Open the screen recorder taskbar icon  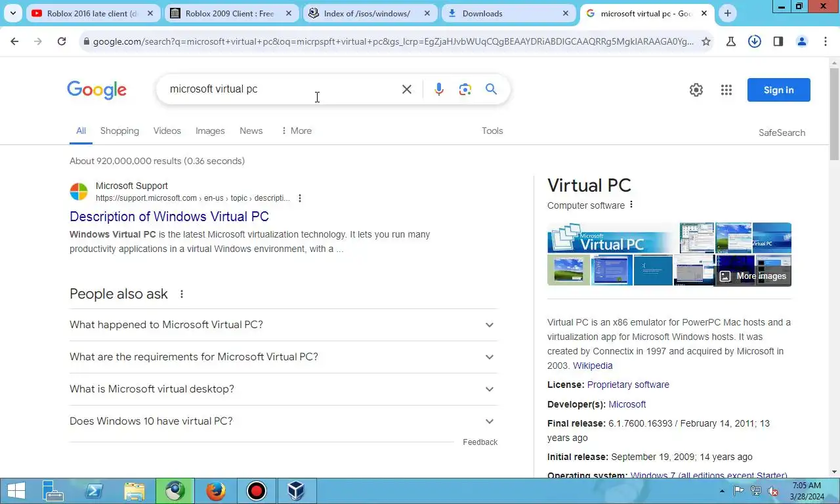coord(256,491)
